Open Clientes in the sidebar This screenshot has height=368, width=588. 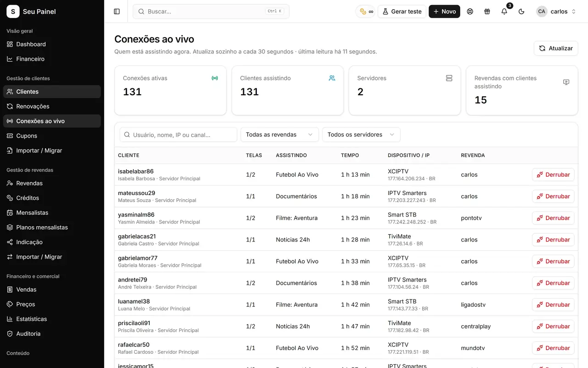52,92
